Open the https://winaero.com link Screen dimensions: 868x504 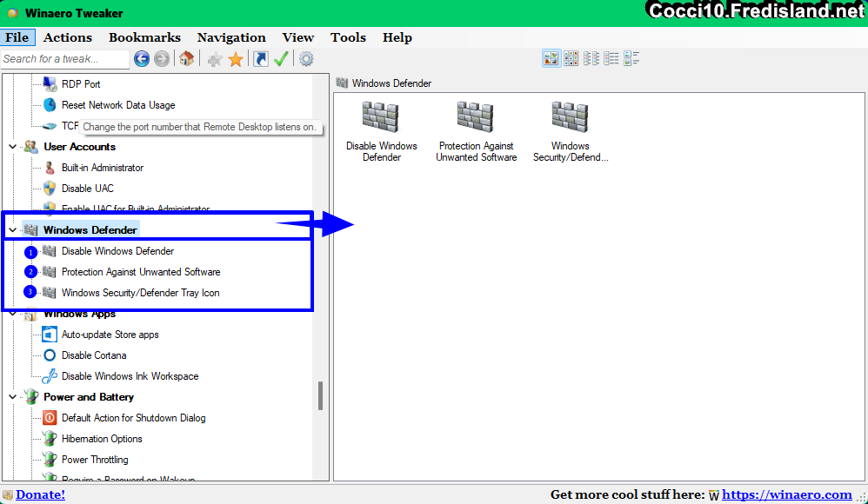tap(786, 494)
